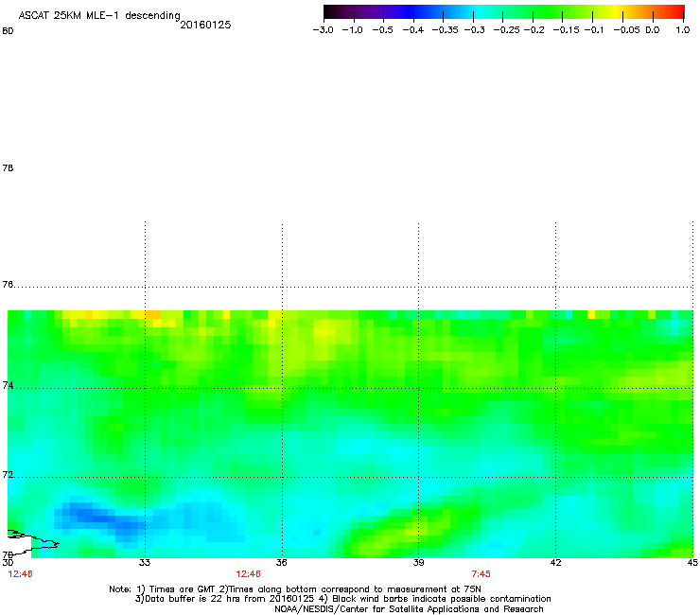Click the '-0.2' color scale label
The width and height of the screenshot is (700, 615).
pyautogui.click(x=534, y=30)
